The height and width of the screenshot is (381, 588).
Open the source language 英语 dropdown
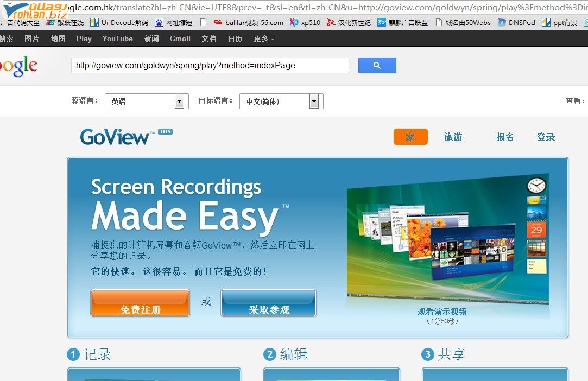[147, 101]
